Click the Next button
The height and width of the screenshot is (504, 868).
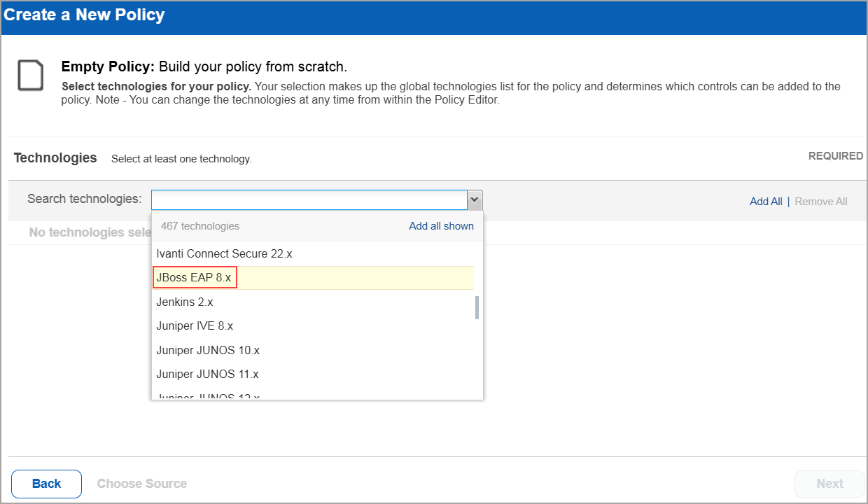click(x=829, y=484)
